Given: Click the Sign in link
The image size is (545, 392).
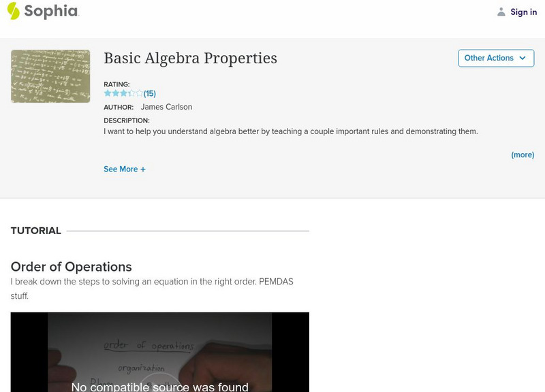Looking at the screenshot, I should click(523, 12).
